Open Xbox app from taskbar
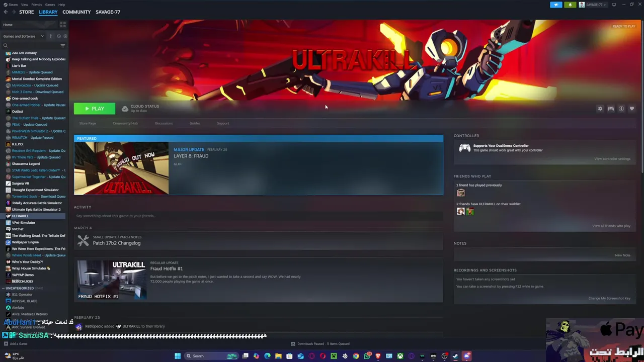The height and width of the screenshot is (362, 644). (400, 356)
